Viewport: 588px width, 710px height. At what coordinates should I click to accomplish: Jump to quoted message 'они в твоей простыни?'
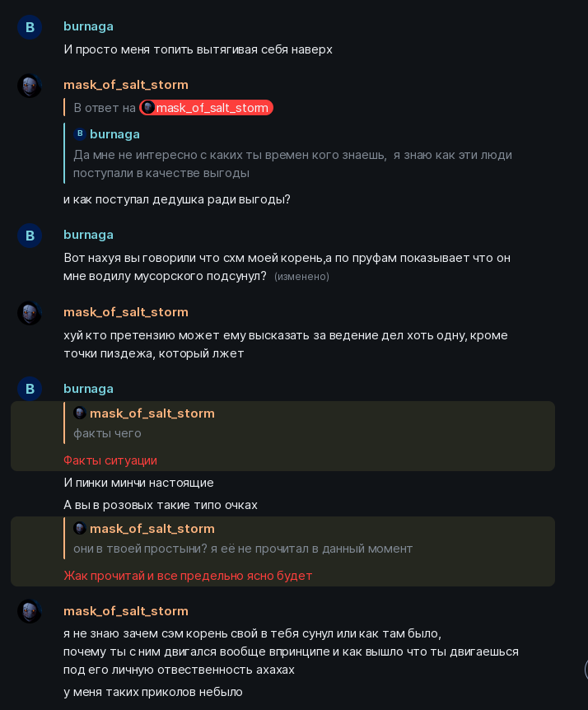242,549
